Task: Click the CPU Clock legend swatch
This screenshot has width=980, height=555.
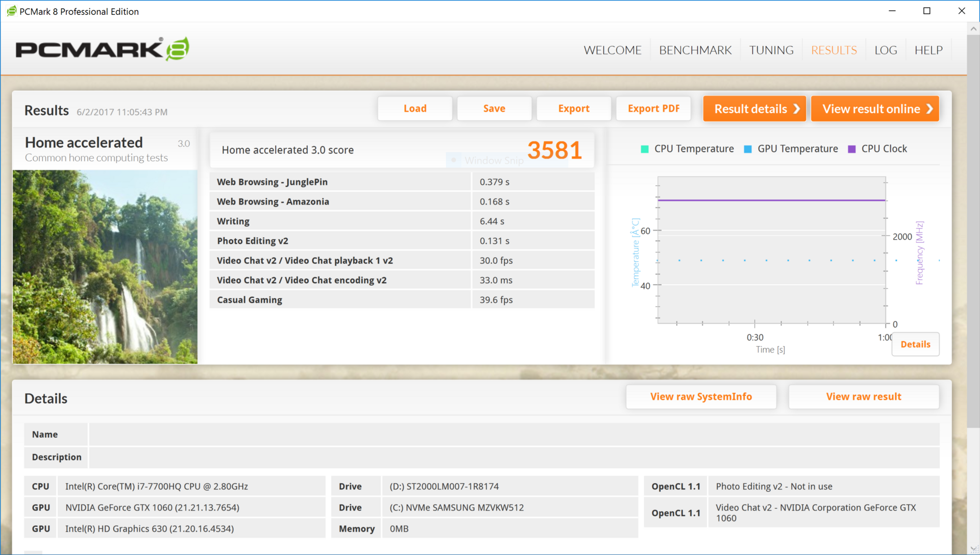Action: point(851,149)
